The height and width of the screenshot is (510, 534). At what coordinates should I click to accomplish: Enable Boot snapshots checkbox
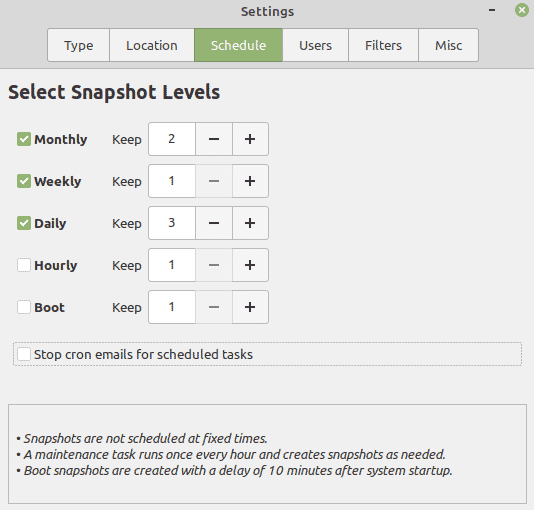[x=24, y=307]
